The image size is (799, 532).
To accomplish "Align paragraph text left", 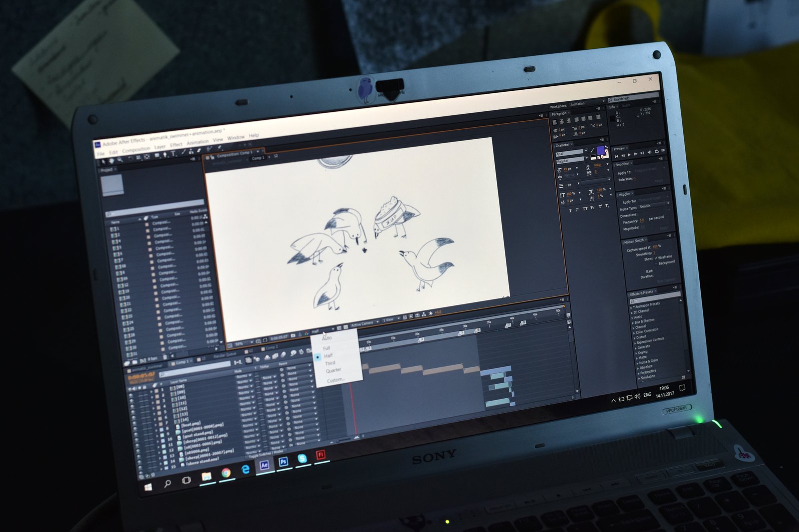I will [x=555, y=122].
